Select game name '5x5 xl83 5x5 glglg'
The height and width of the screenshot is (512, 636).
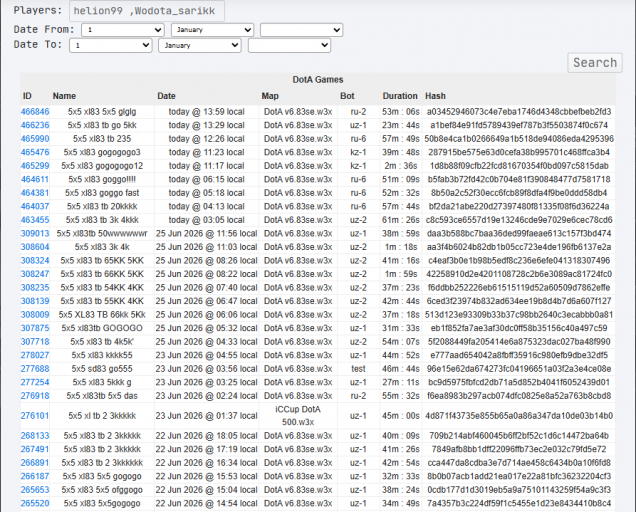102,112
